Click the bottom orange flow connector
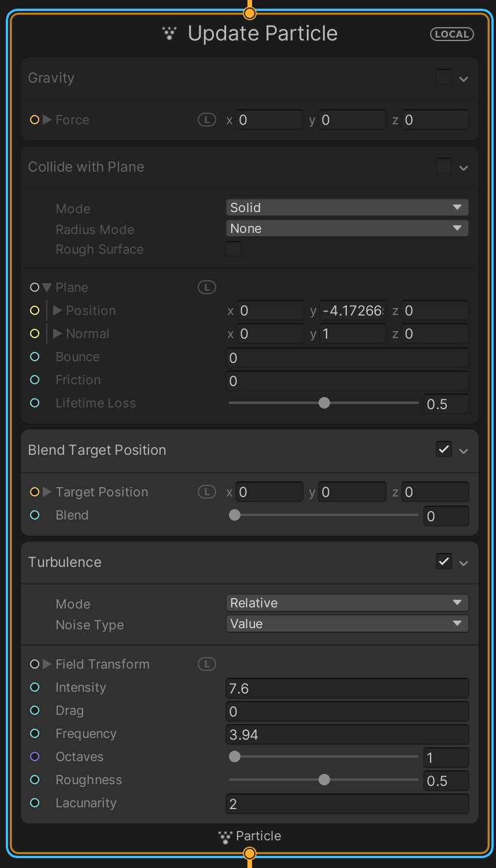This screenshot has width=496, height=868. coord(249,854)
